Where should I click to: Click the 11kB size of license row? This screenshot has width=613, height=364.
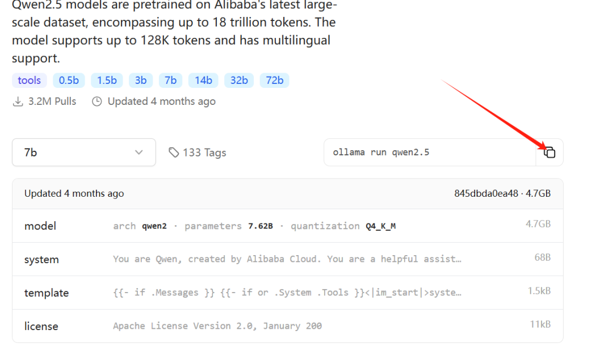[540, 324]
